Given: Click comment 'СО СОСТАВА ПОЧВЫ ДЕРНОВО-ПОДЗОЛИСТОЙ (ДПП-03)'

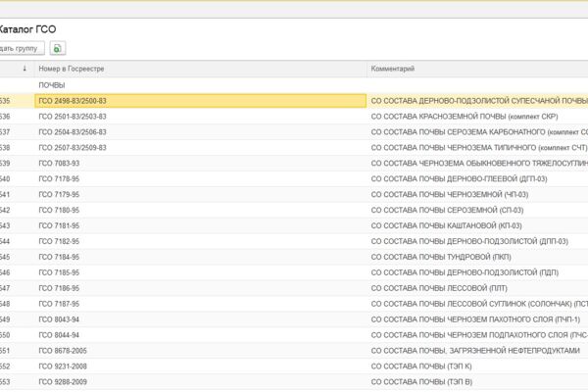Looking at the screenshot, I should [x=469, y=241].
